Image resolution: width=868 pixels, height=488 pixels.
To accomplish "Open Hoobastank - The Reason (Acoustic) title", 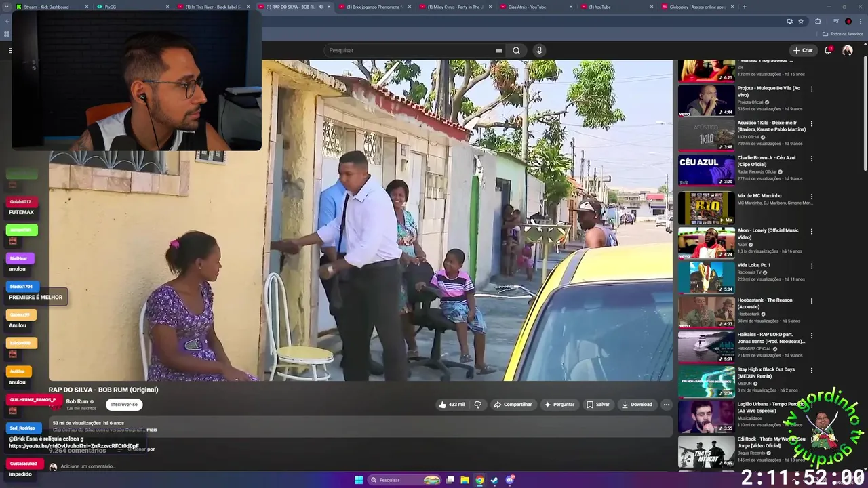I will [x=765, y=302].
